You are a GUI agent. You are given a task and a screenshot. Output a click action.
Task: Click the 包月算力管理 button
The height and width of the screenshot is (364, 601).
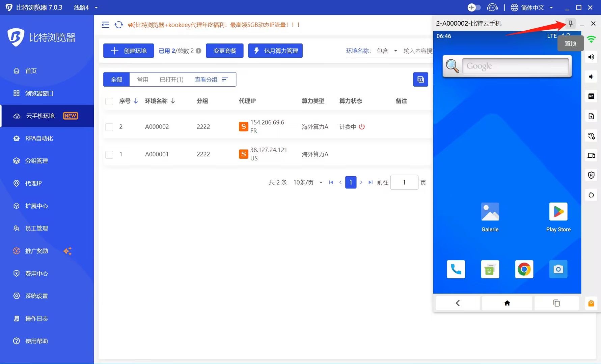point(275,51)
